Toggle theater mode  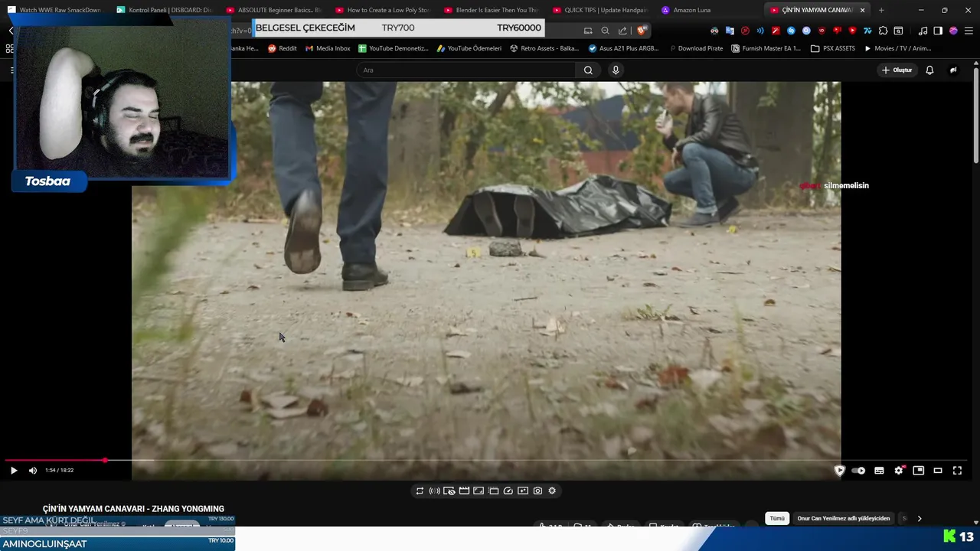point(938,471)
